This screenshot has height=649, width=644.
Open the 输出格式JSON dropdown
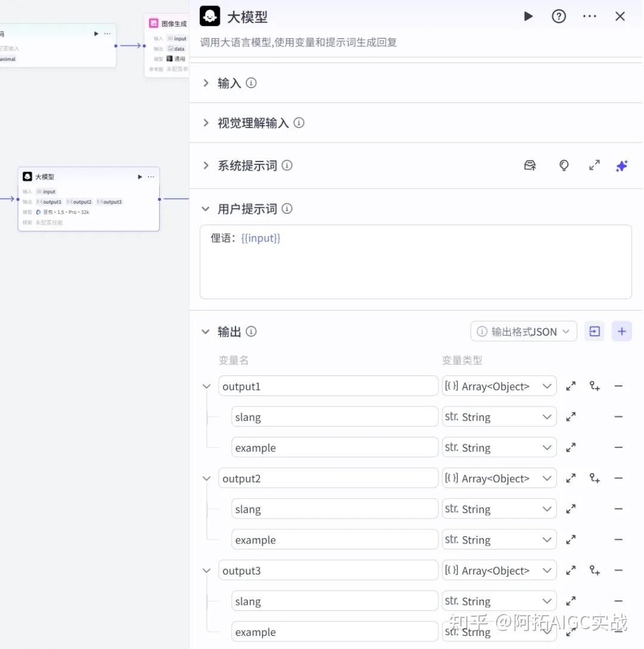524,331
